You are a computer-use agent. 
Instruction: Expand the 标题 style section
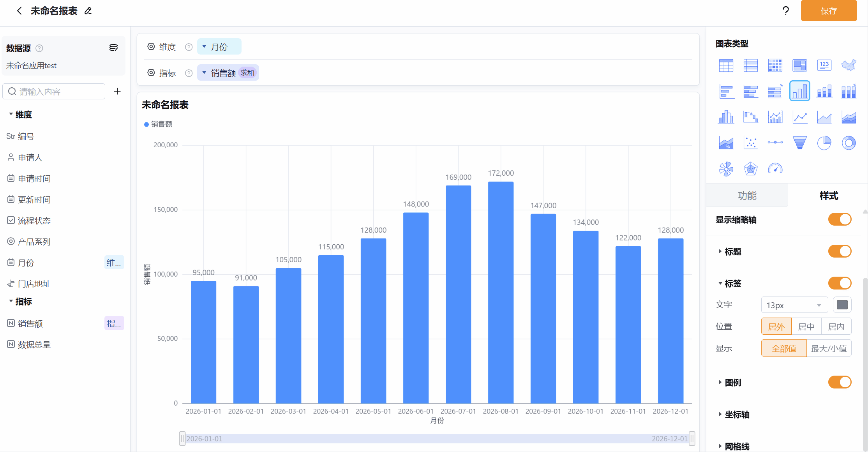click(720, 251)
